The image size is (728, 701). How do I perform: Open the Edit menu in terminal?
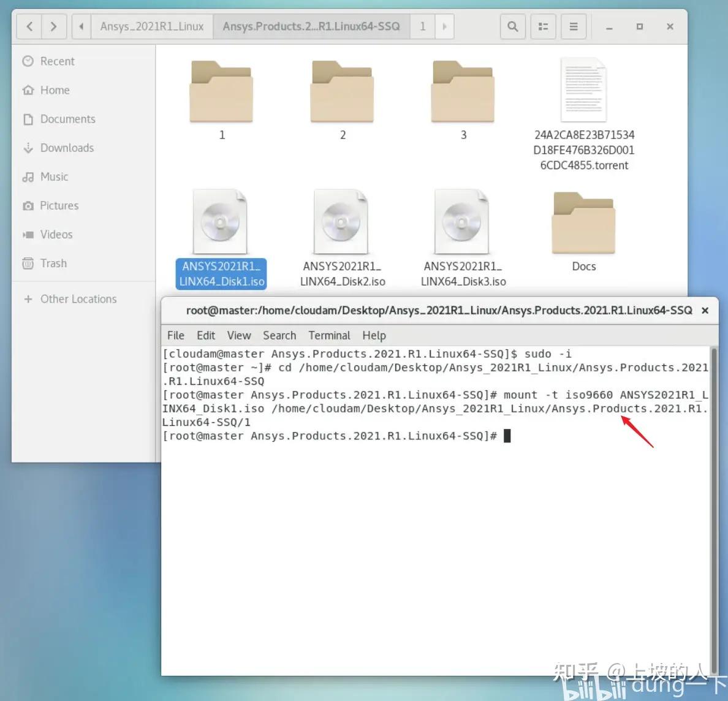206,335
